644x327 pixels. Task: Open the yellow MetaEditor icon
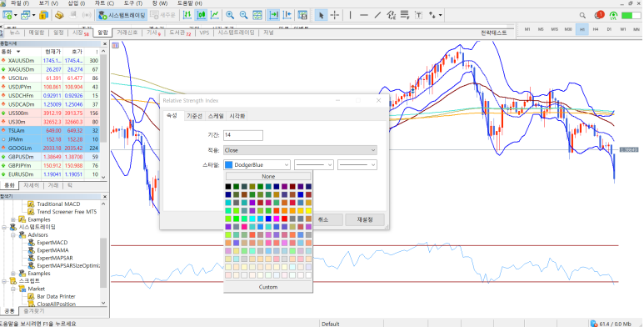click(x=59, y=15)
